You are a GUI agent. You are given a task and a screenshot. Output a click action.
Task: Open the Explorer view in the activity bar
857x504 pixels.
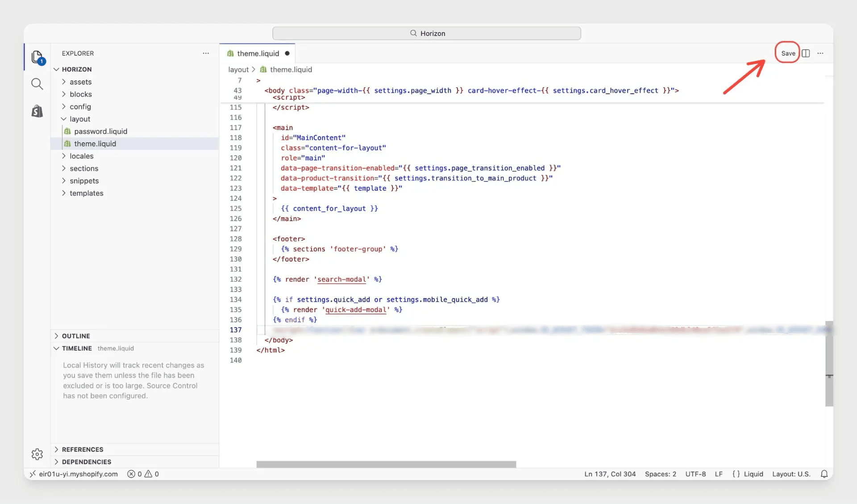(x=37, y=57)
